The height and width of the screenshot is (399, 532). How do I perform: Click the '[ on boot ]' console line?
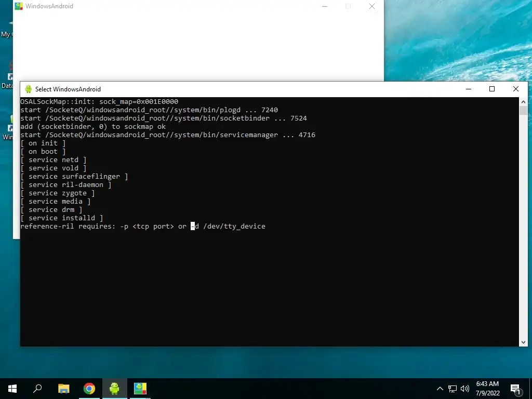click(x=43, y=151)
